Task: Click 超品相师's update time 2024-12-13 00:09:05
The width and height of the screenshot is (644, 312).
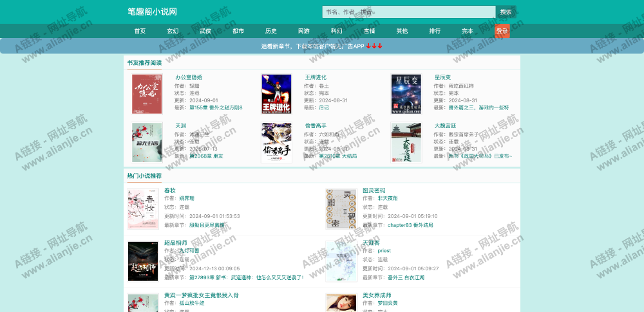Action: point(214,268)
